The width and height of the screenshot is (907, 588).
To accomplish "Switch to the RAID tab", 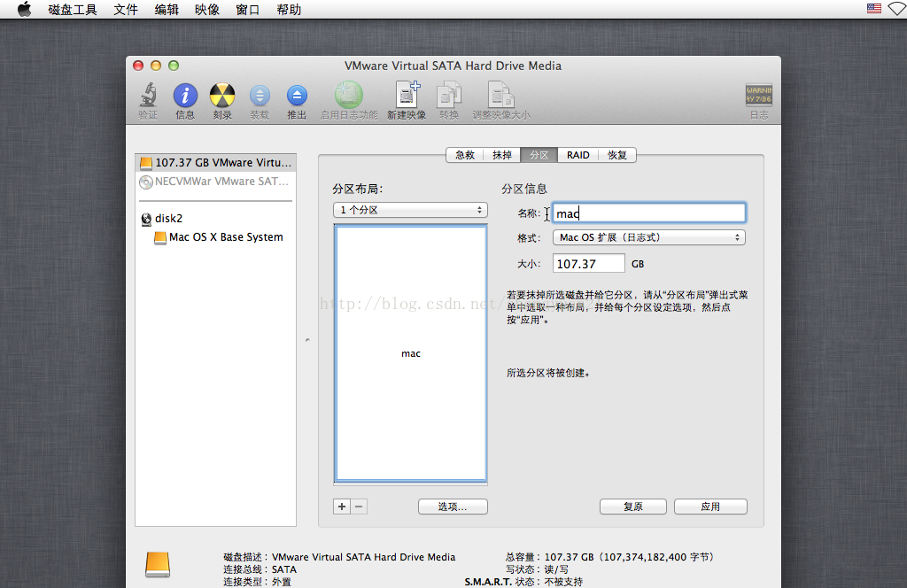I will click(578, 155).
